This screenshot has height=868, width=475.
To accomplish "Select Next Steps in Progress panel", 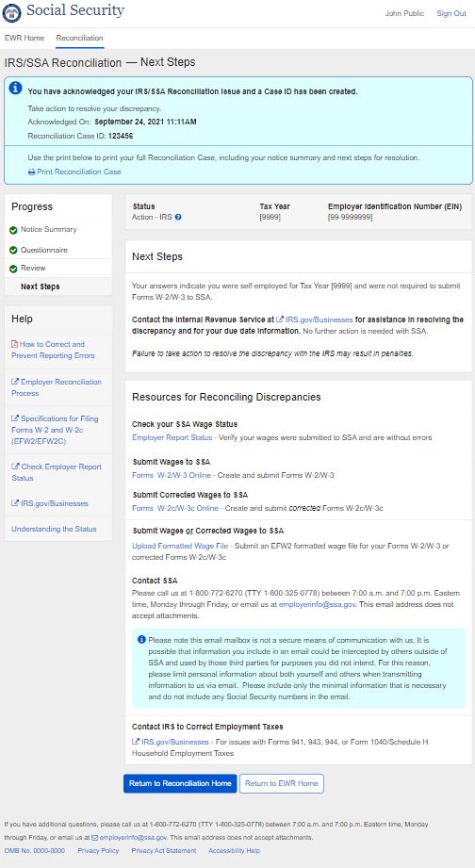I will coord(41,287).
